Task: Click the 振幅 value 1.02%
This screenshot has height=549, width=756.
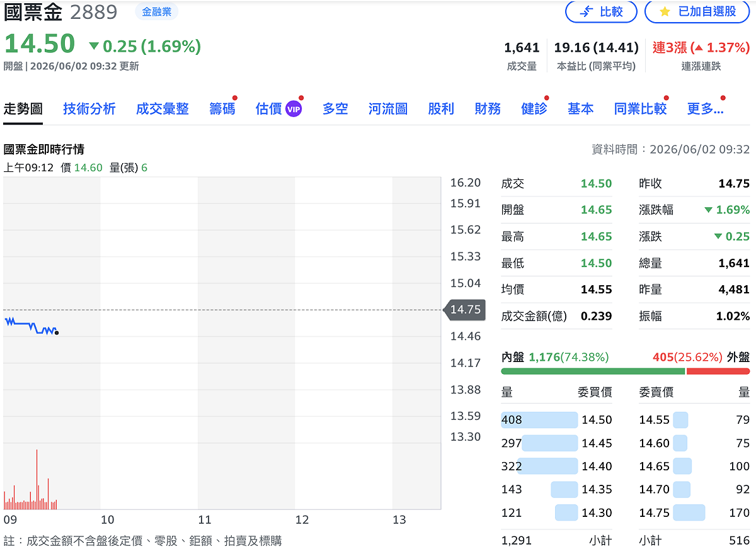Action: coord(733,316)
